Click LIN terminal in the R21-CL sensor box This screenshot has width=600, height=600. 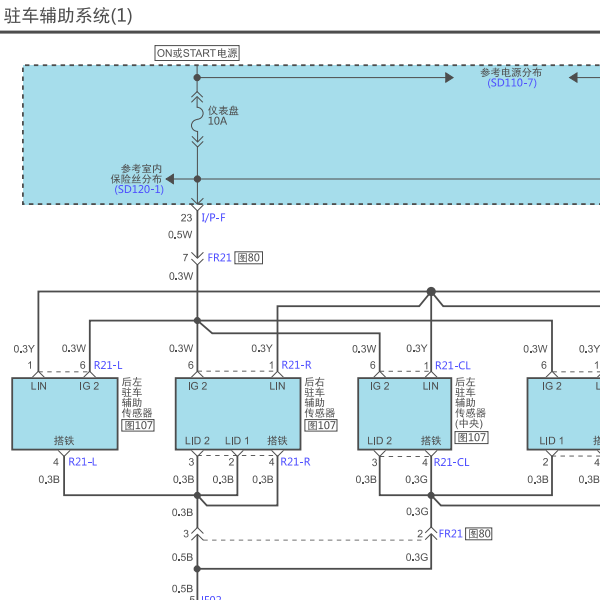[x=431, y=386]
